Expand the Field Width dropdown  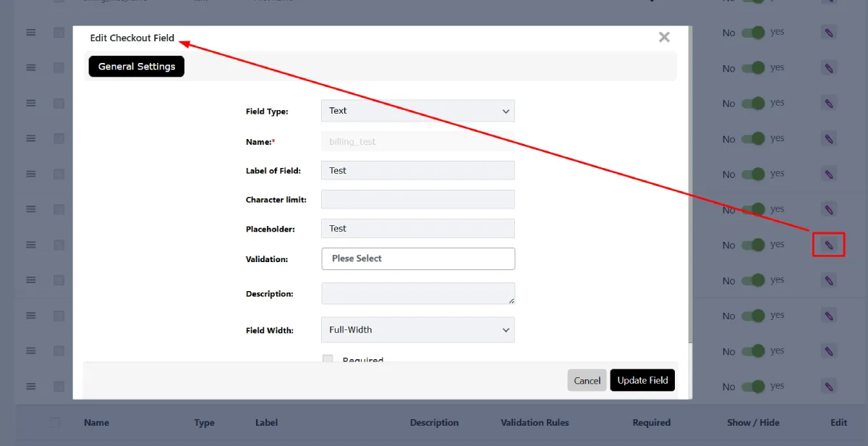pyautogui.click(x=417, y=330)
